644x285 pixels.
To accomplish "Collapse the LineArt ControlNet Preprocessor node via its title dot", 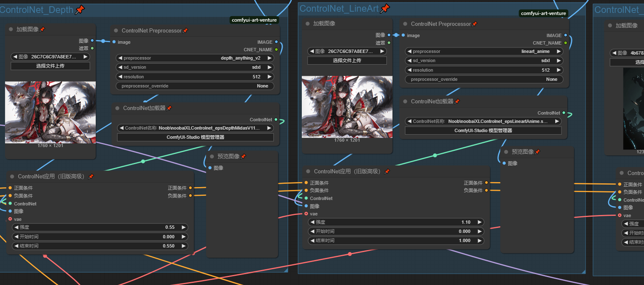I will 405,24.
